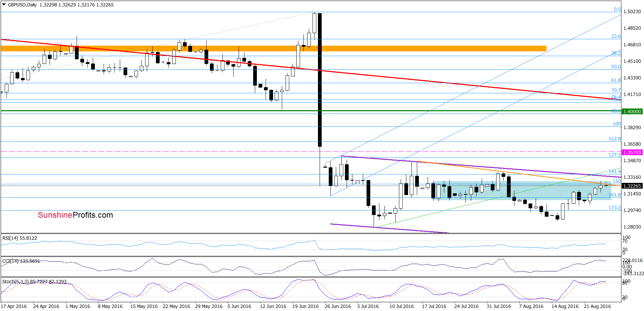This screenshot has height=311, width=644.
Task: Click the 1.43390 price axis value
Action: coord(632,78)
